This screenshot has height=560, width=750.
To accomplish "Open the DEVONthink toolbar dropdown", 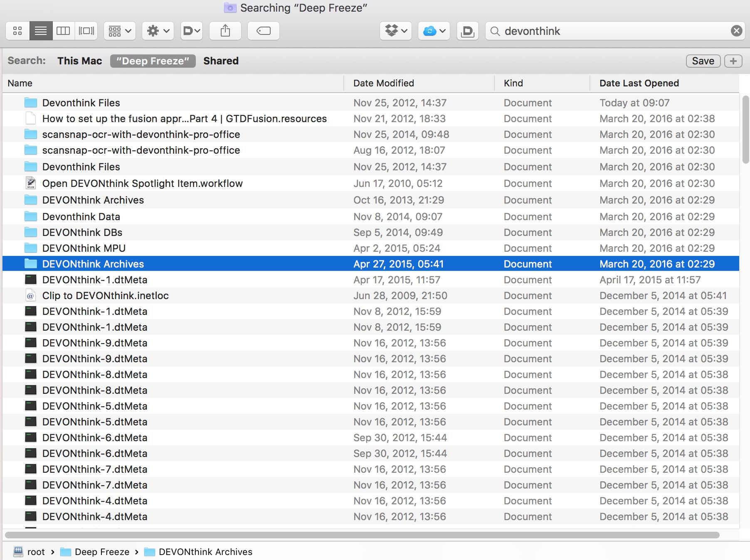I will (x=192, y=31).
